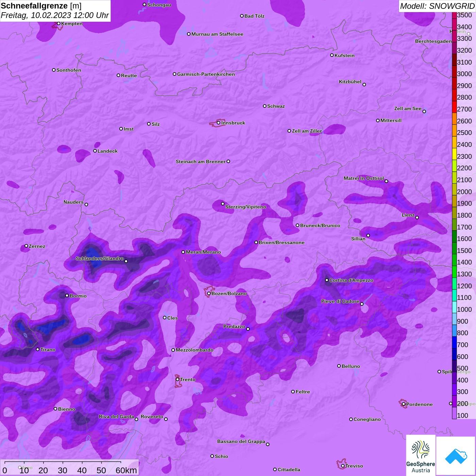Select the 2300 m yellow legend color
Image resolution: width=476 pixels, height=476 pixels.
coord(454,154)
